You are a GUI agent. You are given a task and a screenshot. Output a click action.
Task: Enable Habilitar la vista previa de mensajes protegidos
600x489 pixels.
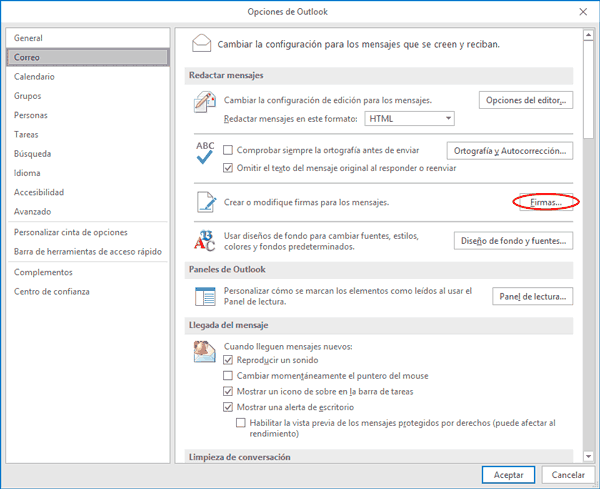pos(241,423)
